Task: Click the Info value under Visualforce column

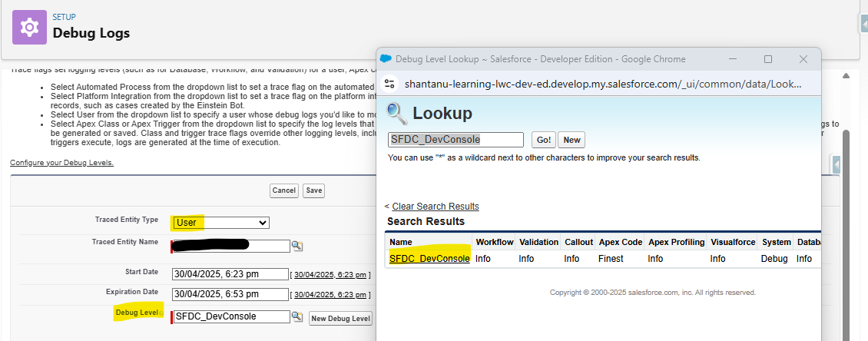Action: (718, 259)
